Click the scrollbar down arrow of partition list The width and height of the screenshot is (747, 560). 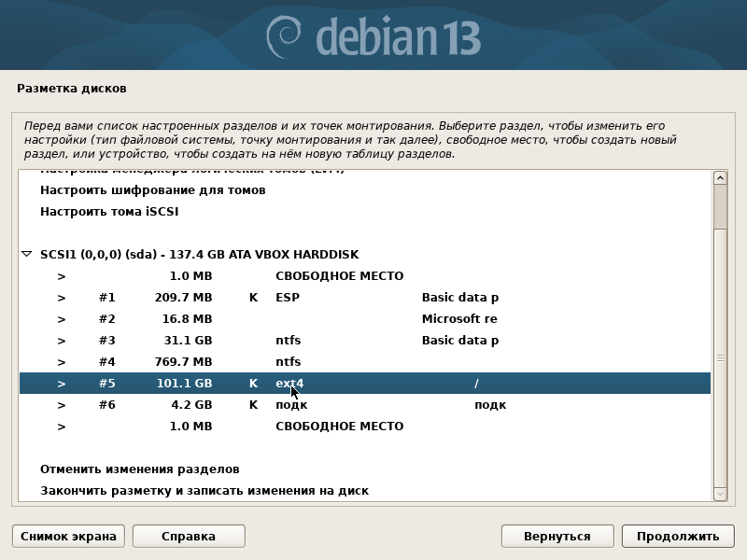pyautogui.click(x=720, y=494)
